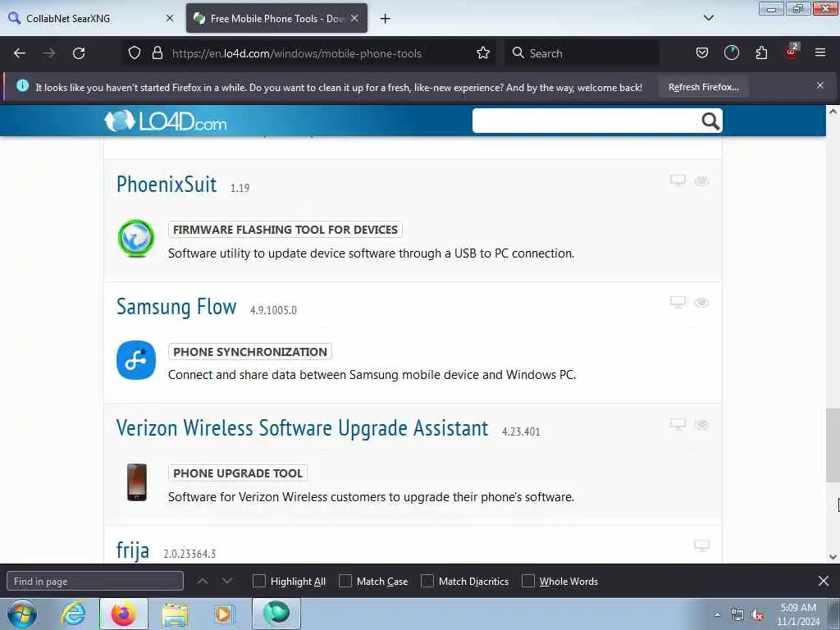Click the Firmware Flashing Tool For Devices tag
Viewport: 840px width, 630px height.
tap(285, 230)
